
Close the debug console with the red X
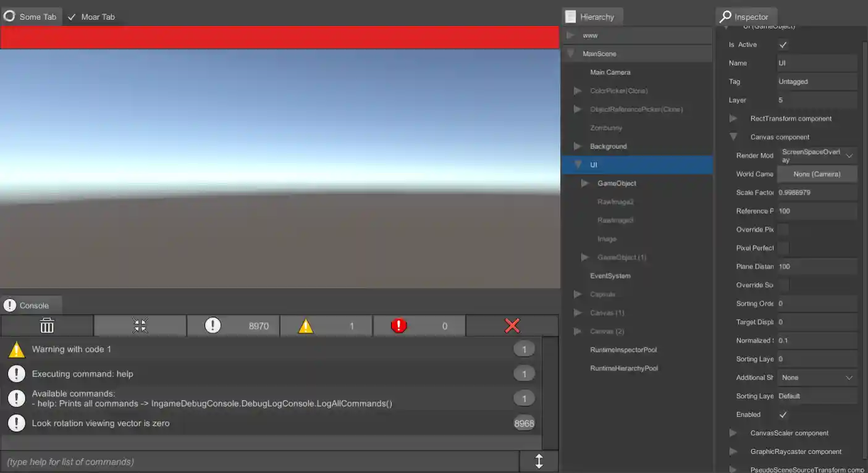511,325
